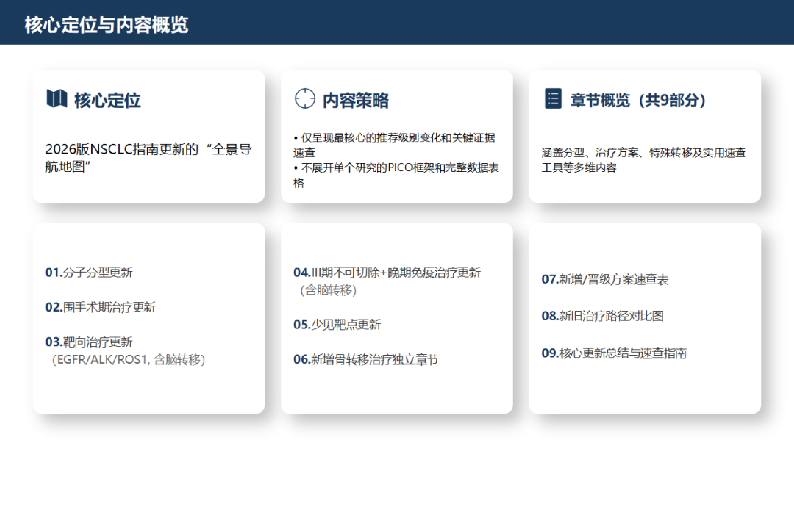Click chapter 02.围手术期治疗更新
This screenshot has width=794, height=532.
[x=100, y=307]
